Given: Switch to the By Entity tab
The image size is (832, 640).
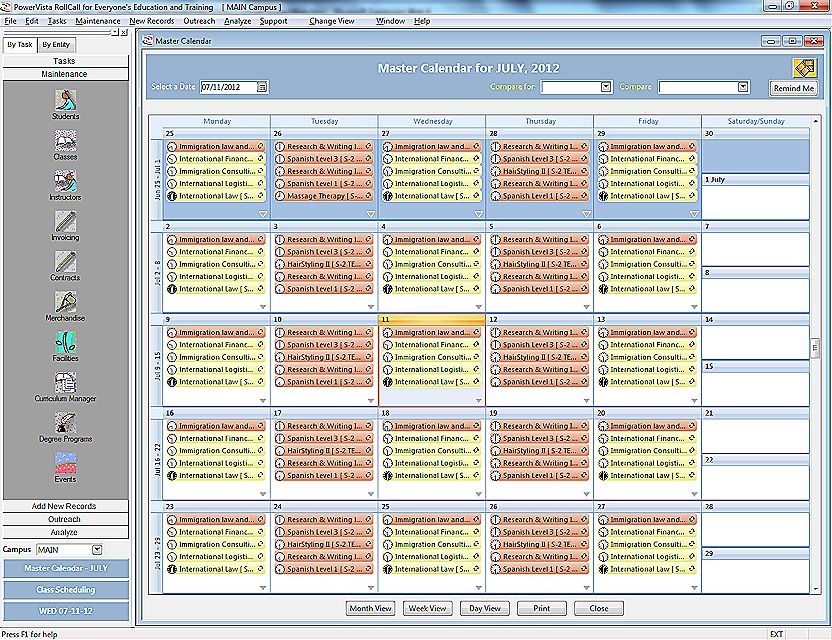Looking at the screenshot, I should pos(56,45).
